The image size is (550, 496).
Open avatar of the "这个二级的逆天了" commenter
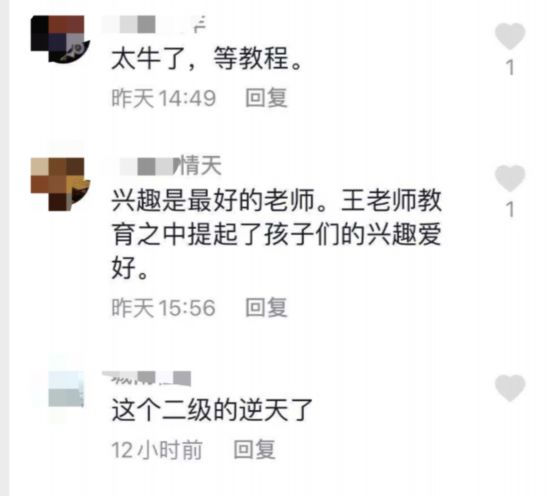[66, 389]
